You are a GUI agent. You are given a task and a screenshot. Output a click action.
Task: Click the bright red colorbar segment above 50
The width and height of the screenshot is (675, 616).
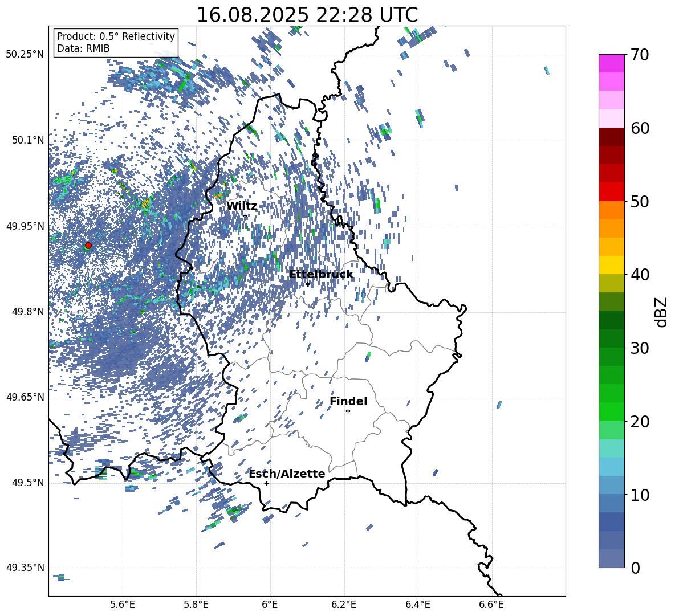tap(612, 192)
